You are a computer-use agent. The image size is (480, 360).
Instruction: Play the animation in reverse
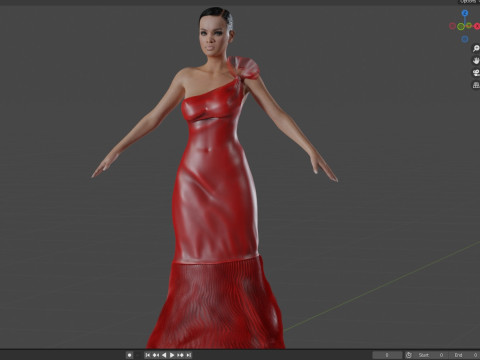tap(164, 355)
